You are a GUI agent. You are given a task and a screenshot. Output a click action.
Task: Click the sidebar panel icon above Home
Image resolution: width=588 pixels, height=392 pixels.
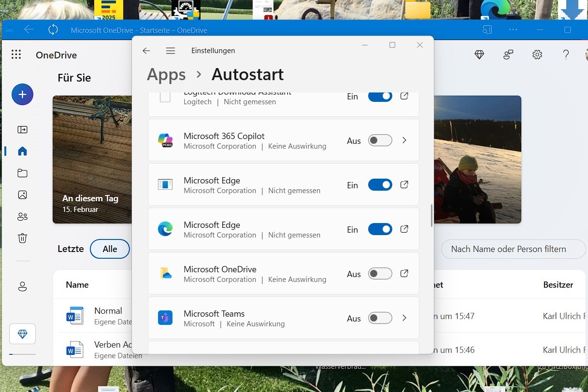(22, 129)
